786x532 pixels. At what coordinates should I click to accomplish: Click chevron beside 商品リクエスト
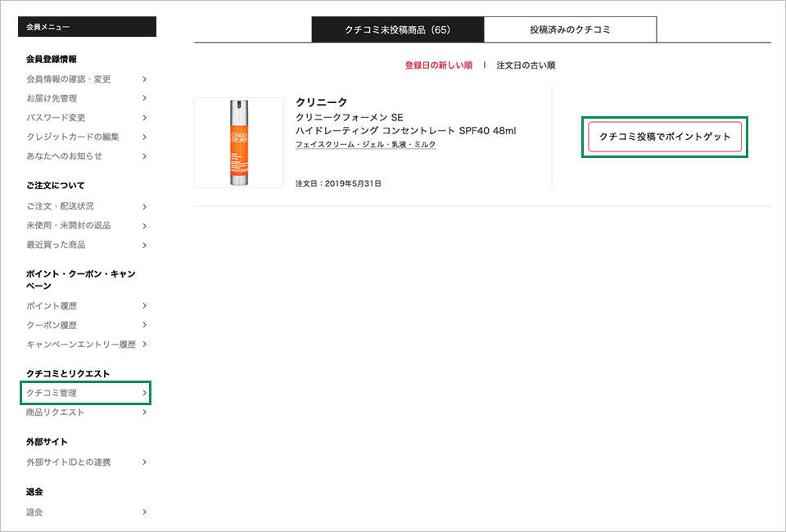pyautogui.click(x=144, y=413)
